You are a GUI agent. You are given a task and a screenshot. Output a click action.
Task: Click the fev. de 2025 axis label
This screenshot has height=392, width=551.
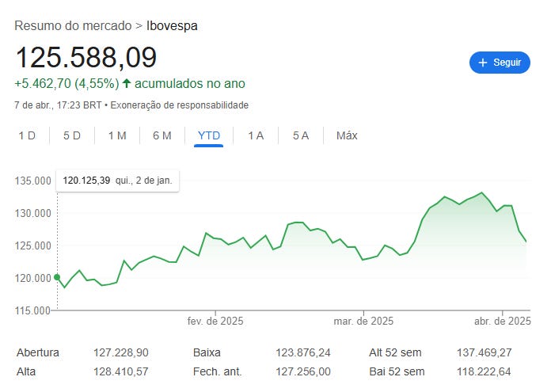point(215,321)
